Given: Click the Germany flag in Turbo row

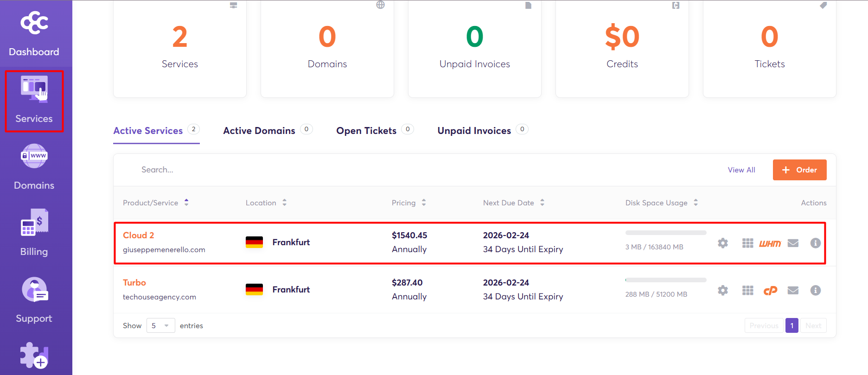Looking at the screenshot, I should 254,289.
